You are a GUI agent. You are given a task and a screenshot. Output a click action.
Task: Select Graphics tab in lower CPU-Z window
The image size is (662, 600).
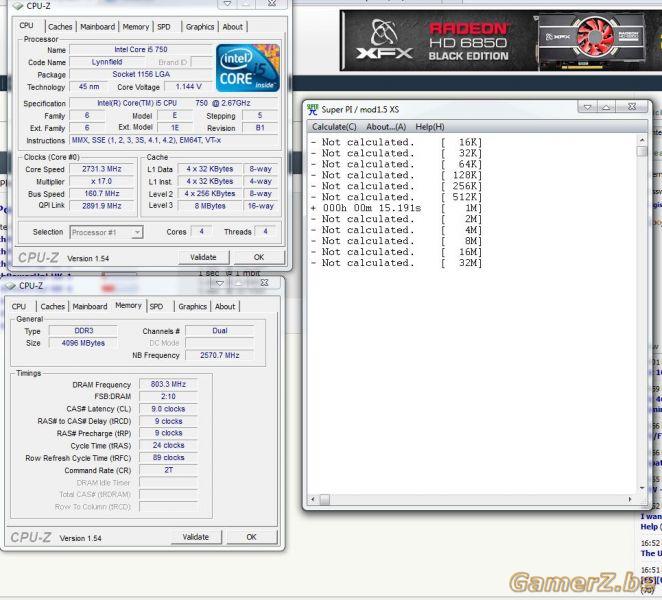[193, 306]
